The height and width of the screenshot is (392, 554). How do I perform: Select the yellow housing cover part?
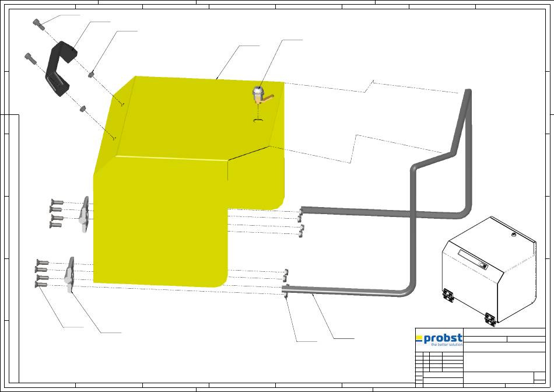[189, 181]
